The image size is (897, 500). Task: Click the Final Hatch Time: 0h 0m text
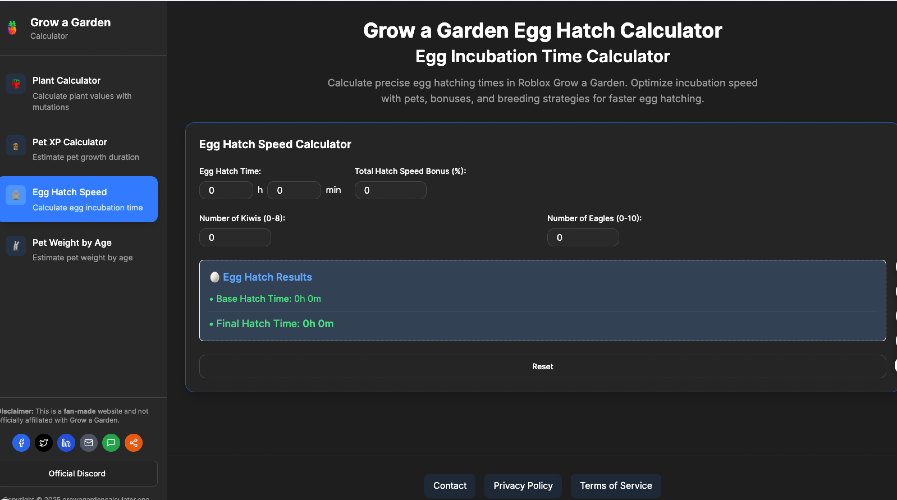(x=275, y=323)
